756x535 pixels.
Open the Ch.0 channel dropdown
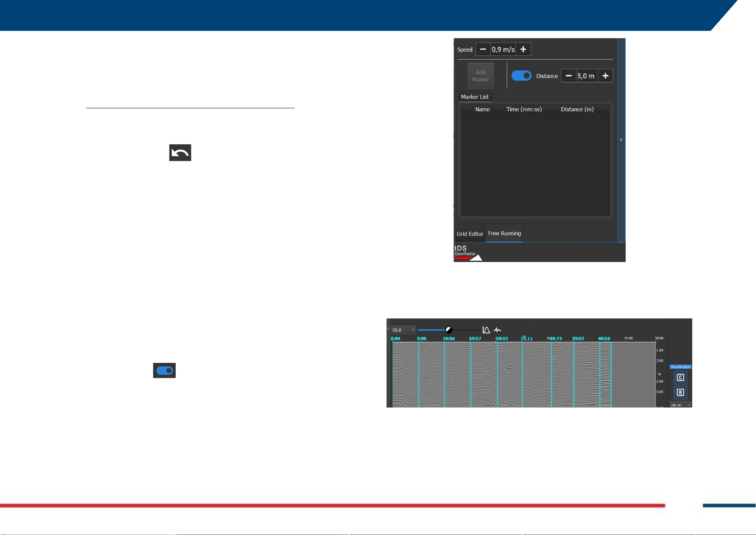click(403, 330)
